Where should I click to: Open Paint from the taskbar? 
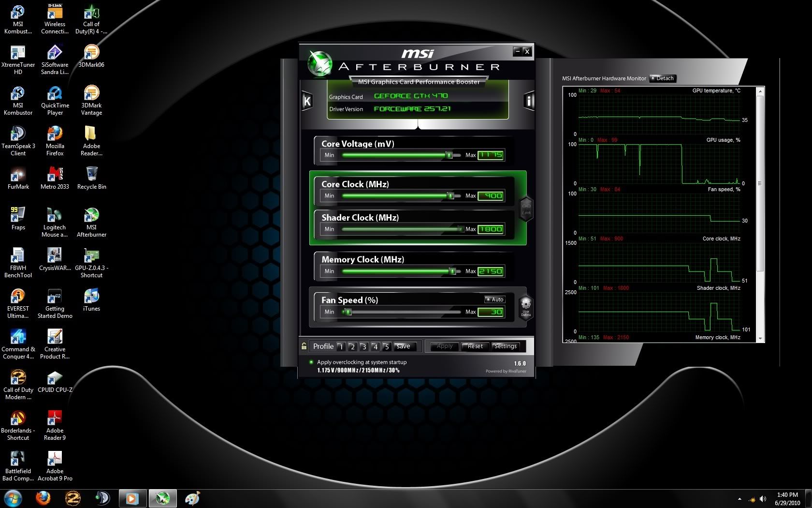(192, 498)
